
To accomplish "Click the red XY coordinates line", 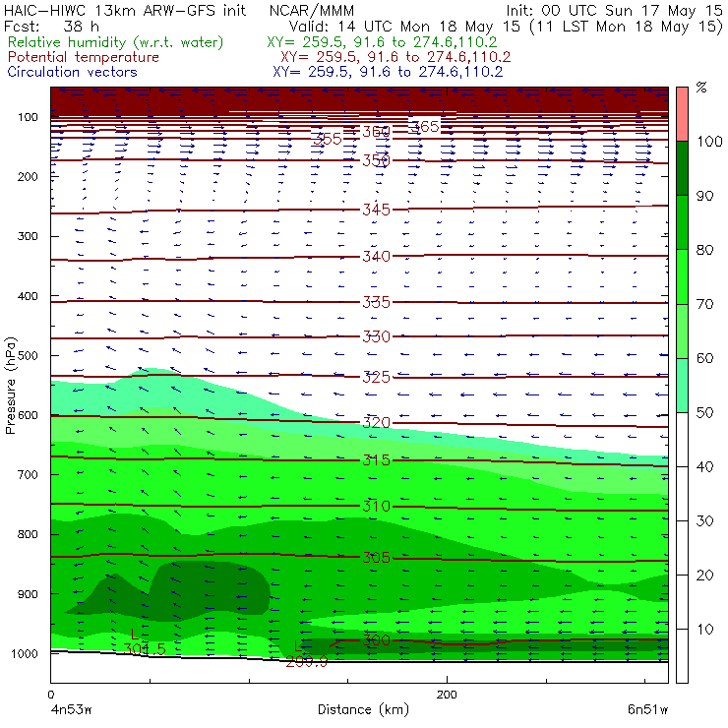I will click(x=395, y=57).
